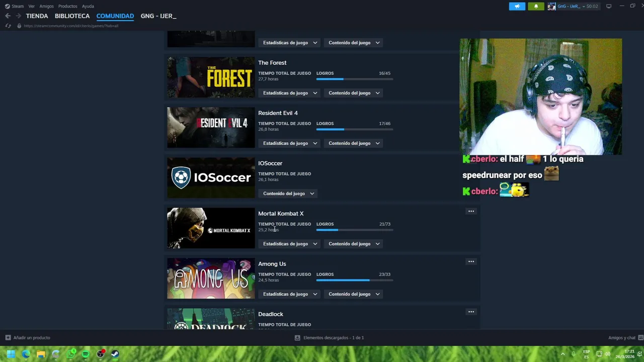The image size is (644, 362).
Task: Switch to the COMUNIDAD tab
Action: [x=115, y=16]
